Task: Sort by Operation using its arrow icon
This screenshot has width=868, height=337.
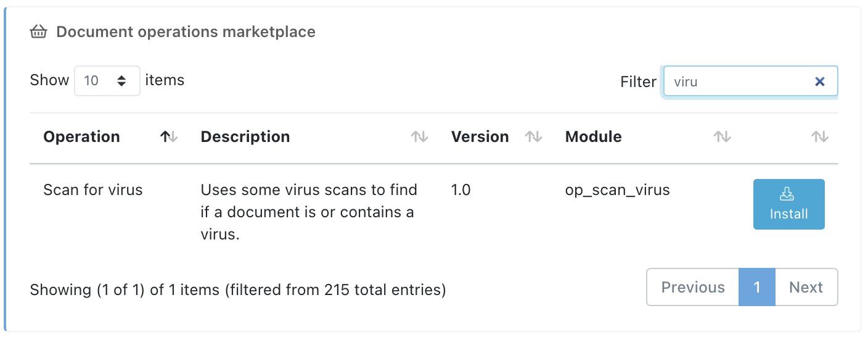Action: (x=168, y=137)
